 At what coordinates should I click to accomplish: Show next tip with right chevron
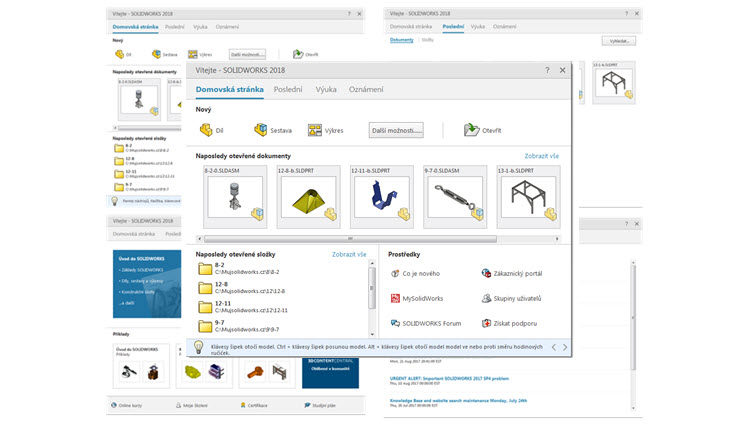(x=565, y=347)
